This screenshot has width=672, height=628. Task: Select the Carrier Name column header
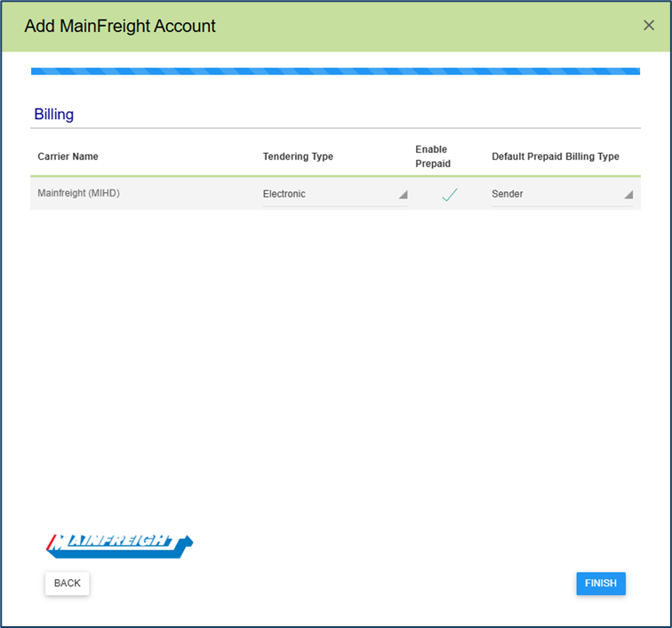point(68,157)
